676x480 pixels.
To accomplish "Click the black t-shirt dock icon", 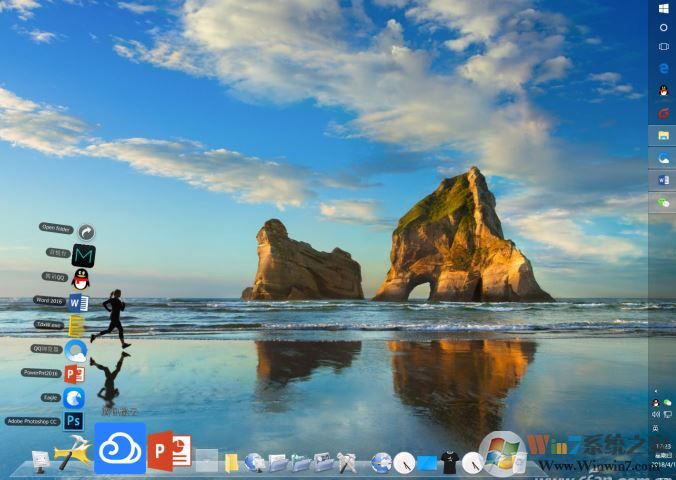I will pyautogui.click(x=450, y=462).
